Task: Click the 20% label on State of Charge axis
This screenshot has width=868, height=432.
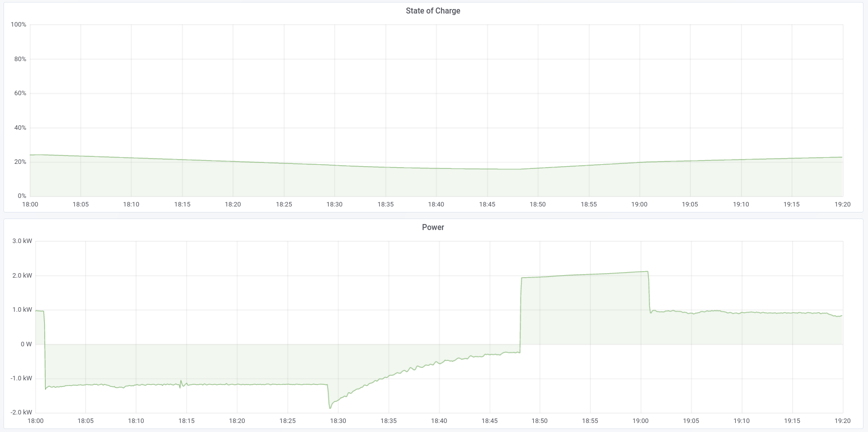Action: [x=20, y=162]
